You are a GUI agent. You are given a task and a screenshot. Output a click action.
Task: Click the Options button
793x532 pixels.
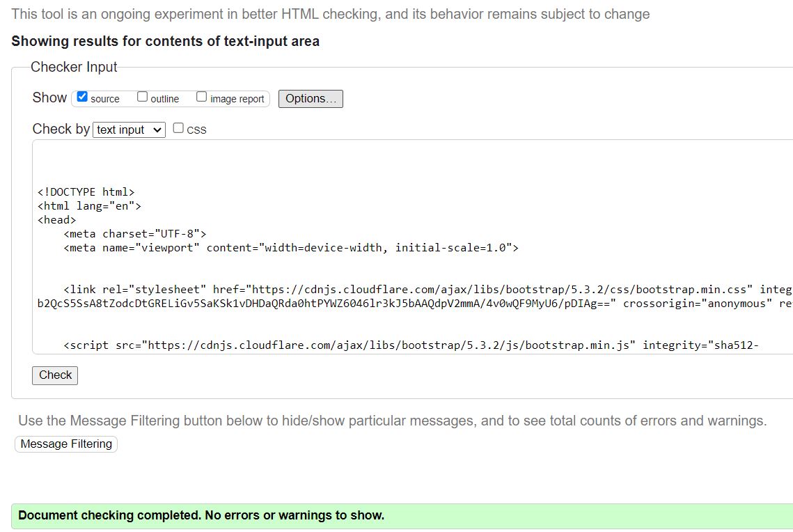pos(310,98)
